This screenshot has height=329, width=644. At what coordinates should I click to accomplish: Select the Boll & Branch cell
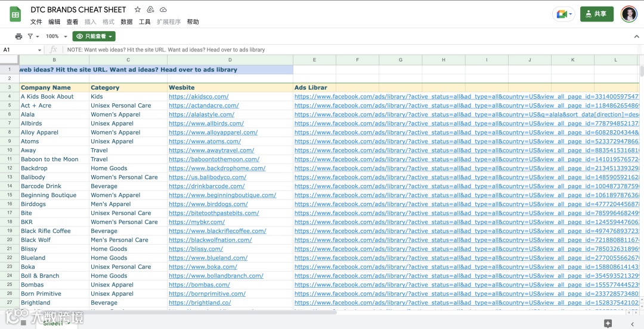click(54, 275)
